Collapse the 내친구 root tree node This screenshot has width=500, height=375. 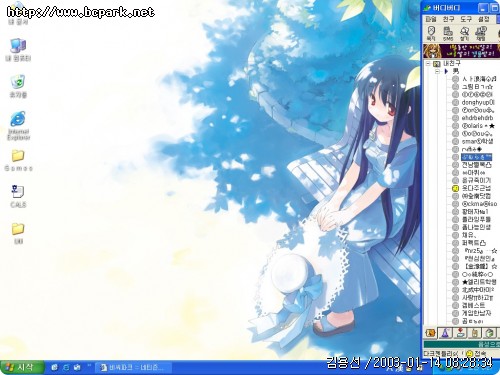click(x=428, y=63)
